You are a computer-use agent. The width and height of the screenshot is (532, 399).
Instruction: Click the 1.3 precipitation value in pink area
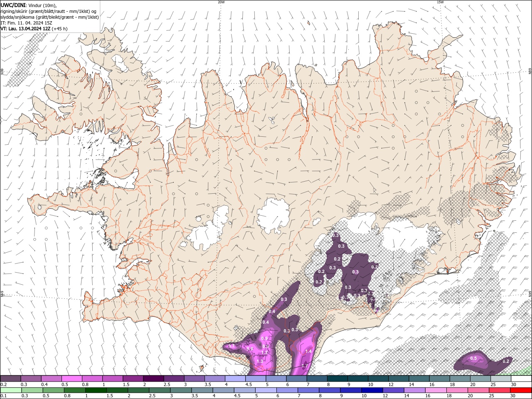point(260,362)
